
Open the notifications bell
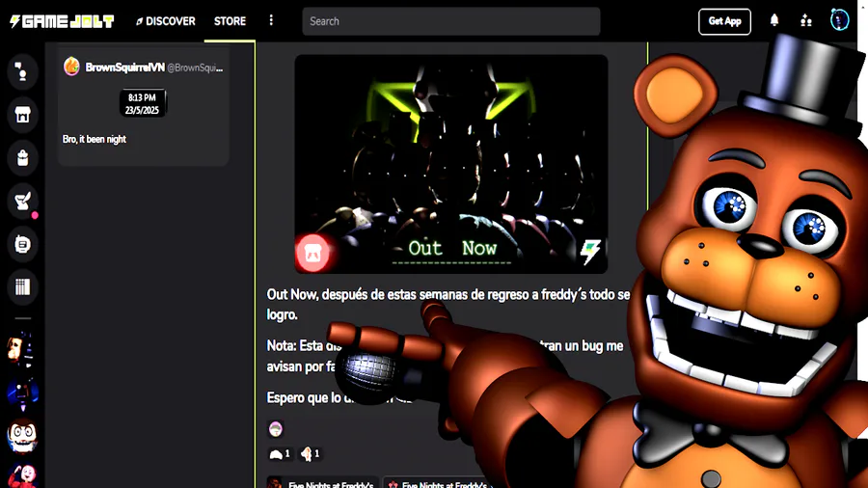(773, 20)
